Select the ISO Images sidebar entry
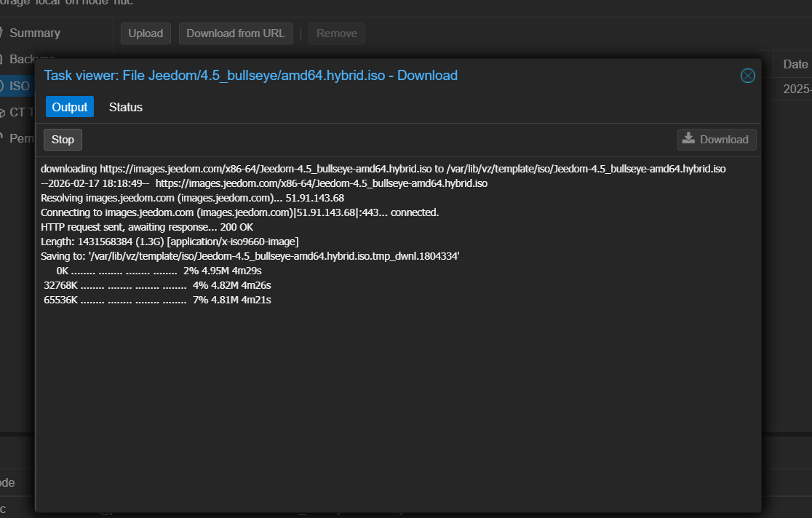The image size is (812, 518). [x=19, y=86]
